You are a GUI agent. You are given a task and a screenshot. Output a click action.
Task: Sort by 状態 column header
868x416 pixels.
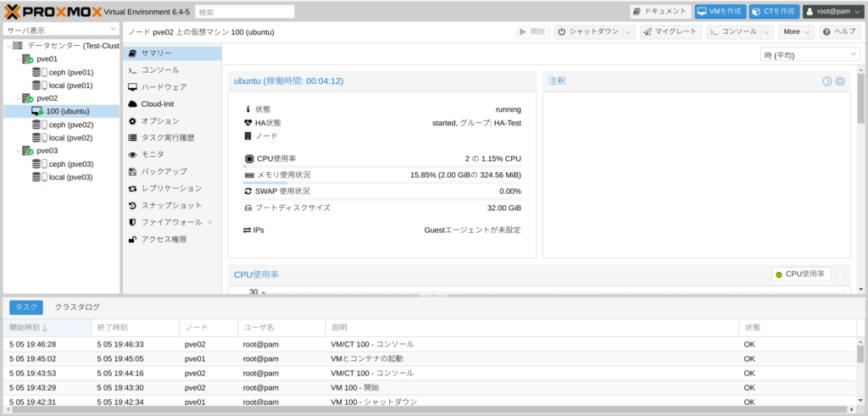(797, 328)
